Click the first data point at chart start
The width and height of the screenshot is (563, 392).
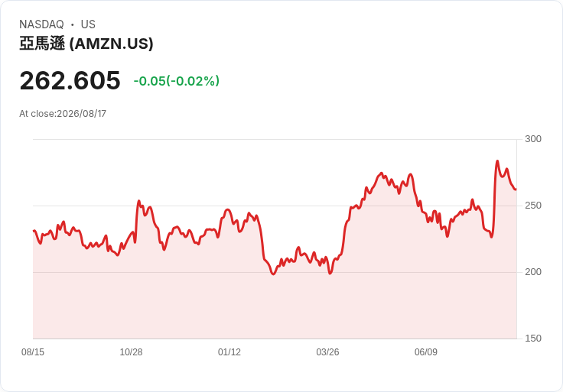[34, 231]
